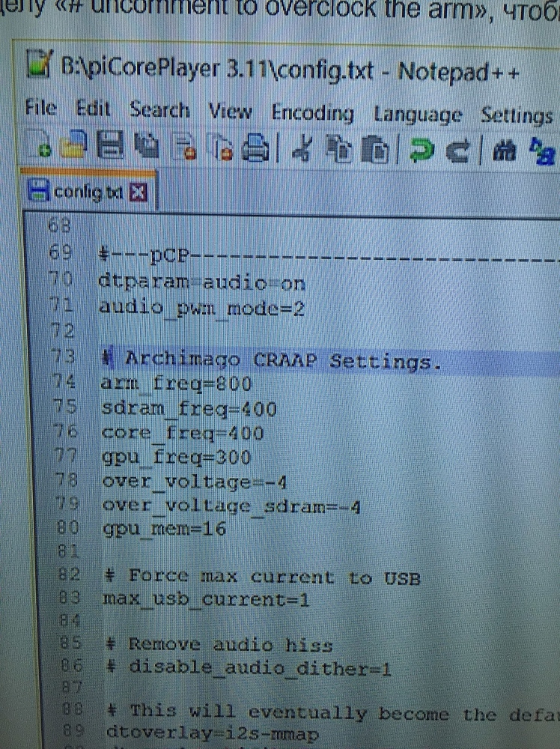This screenshot has width=560, height=749.
Task: Close the config.txt tab with red X
Action: (x=138, y=193)
